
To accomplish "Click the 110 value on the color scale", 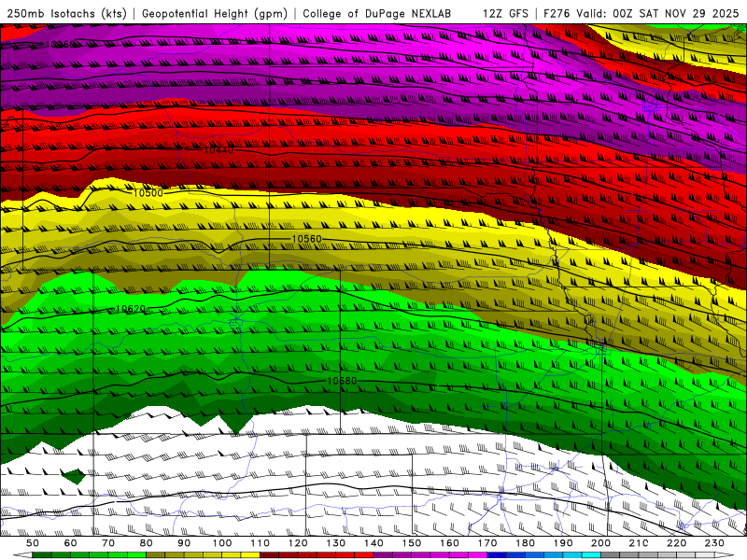I will [260, 543].
